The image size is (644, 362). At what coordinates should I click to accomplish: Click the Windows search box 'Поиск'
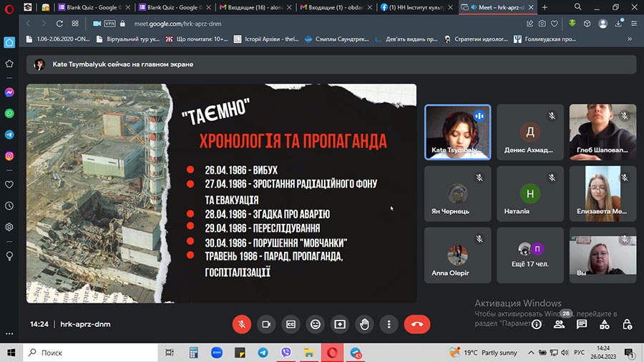click(90, 353)
